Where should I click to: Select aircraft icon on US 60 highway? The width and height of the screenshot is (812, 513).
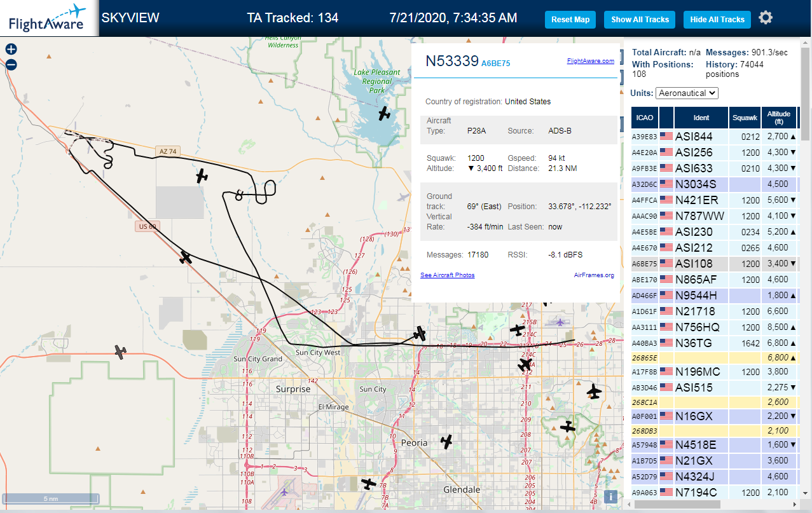[x=186, y=257]
